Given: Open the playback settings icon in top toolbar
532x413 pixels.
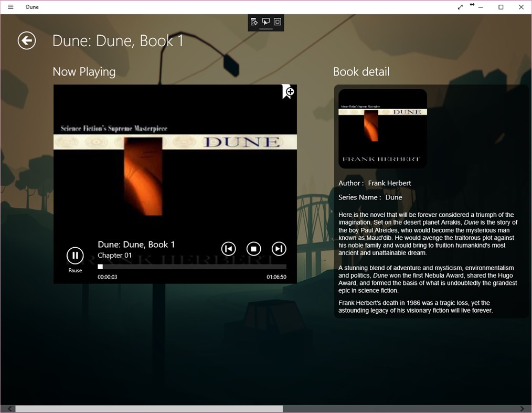Looking at the screenshot, I should point(254,22).
